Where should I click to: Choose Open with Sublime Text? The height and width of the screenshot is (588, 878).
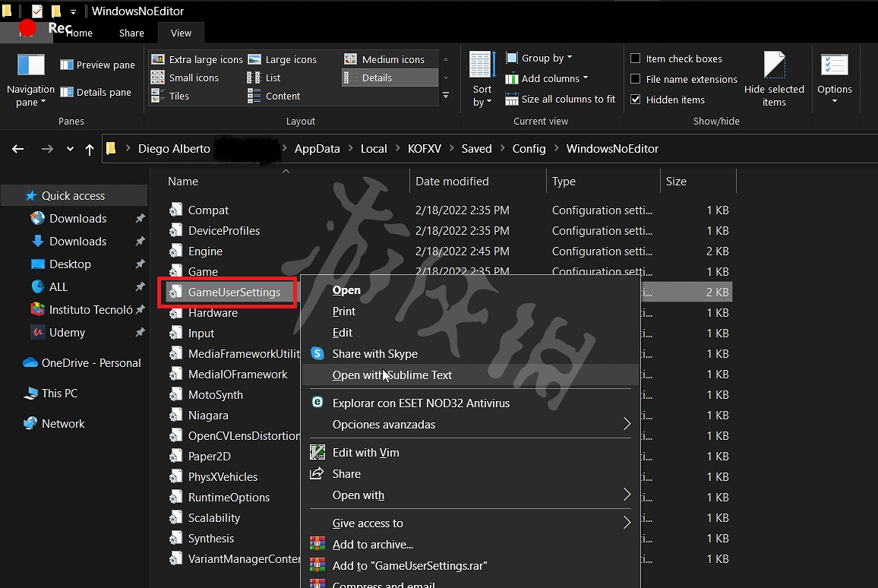coord(392,375)
